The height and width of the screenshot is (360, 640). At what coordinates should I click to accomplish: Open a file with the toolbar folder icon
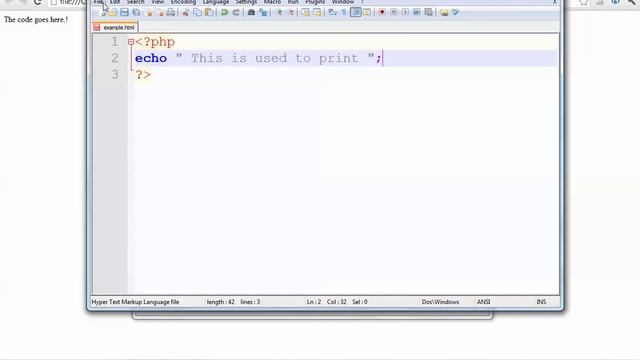coord(113,13)
